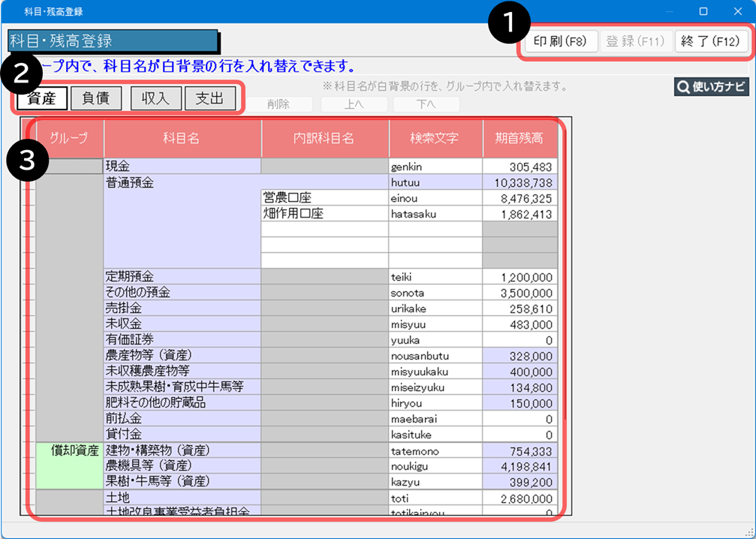Select the 収入 category tab
This screenshot has width=756, height=539.
click(x=155, y=98)
